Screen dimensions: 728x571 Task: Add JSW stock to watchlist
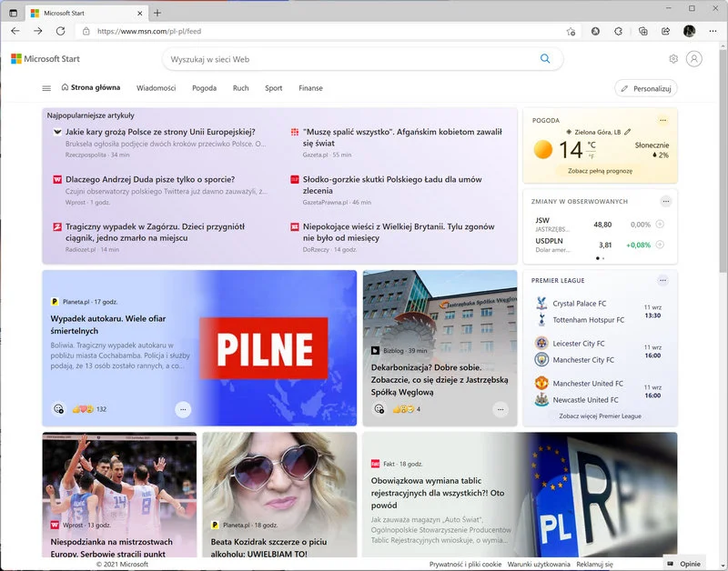pyautogui.click(x=660, y=224)
